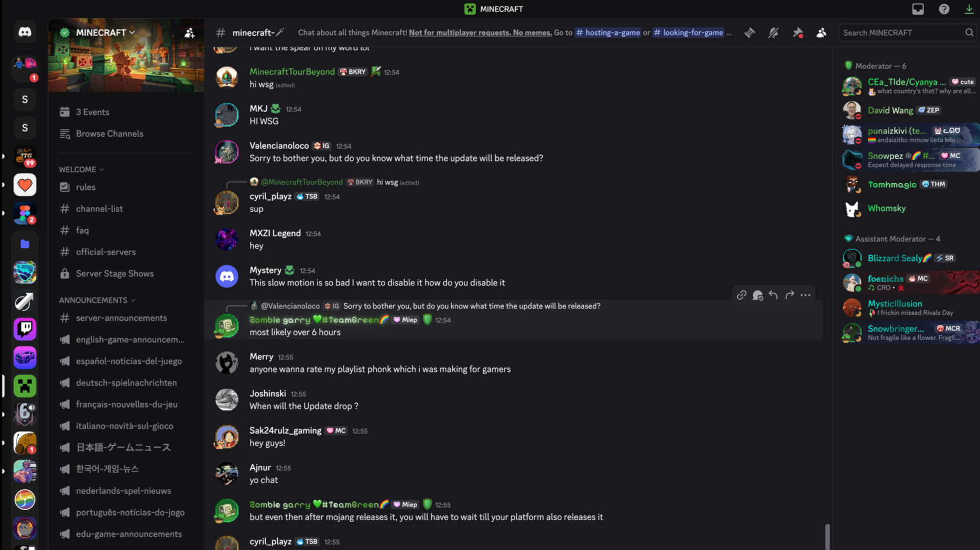Toggle notification settings bell in header

coord(774,32)
